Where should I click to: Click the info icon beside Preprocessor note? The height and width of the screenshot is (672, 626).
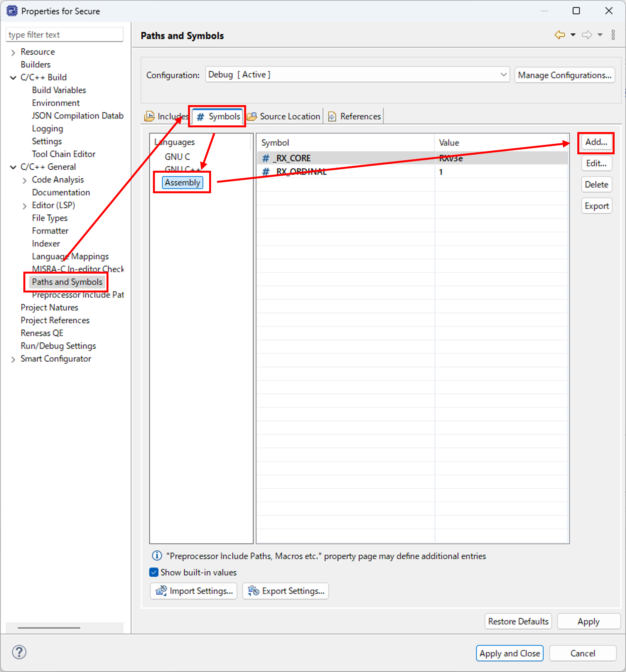tap(157, 556)
